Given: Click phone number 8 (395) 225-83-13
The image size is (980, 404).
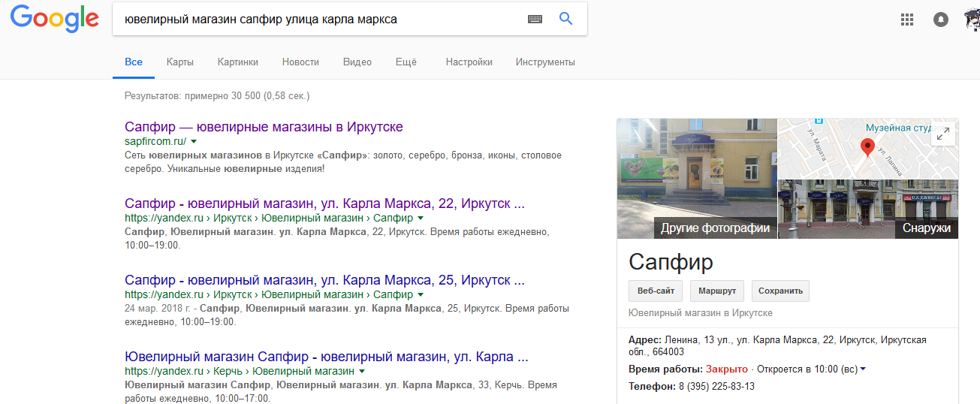Looking at the screenshot, I should pos(716,387).
